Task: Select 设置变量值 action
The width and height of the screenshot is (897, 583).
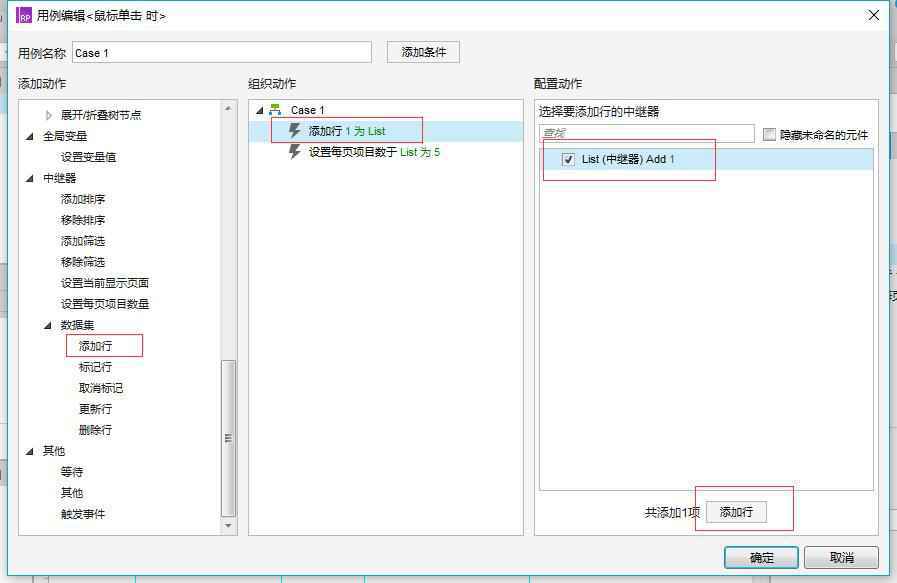Action: point(89,157)
